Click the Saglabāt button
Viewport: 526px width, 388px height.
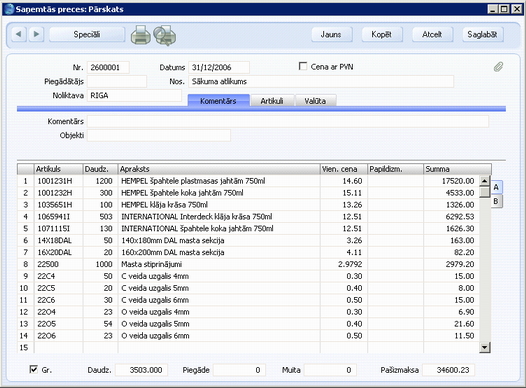click(x=483, y=34)
